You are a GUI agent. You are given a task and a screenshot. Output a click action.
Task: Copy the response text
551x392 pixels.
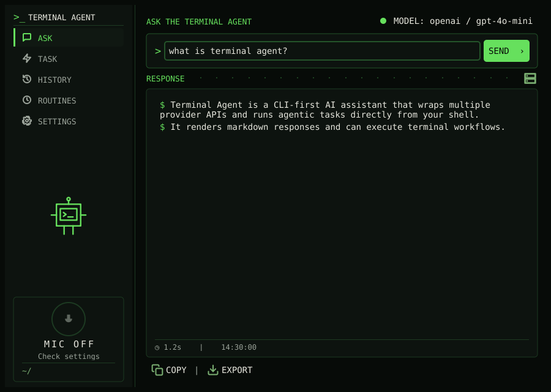[x=169, y=370]
